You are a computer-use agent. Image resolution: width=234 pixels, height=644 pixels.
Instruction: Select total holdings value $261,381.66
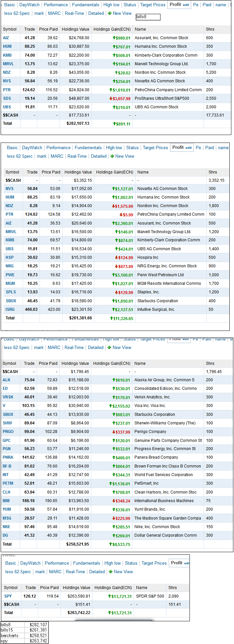click(81, 318)
